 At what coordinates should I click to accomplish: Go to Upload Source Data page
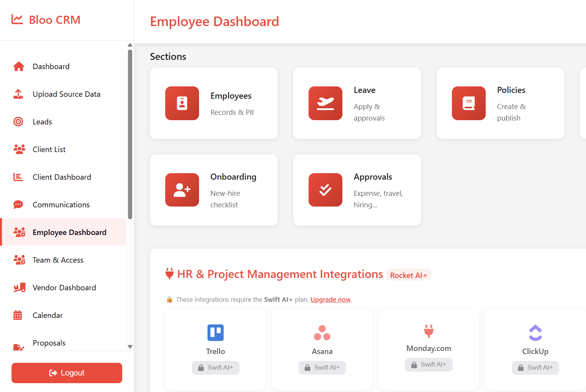(64, 94)
